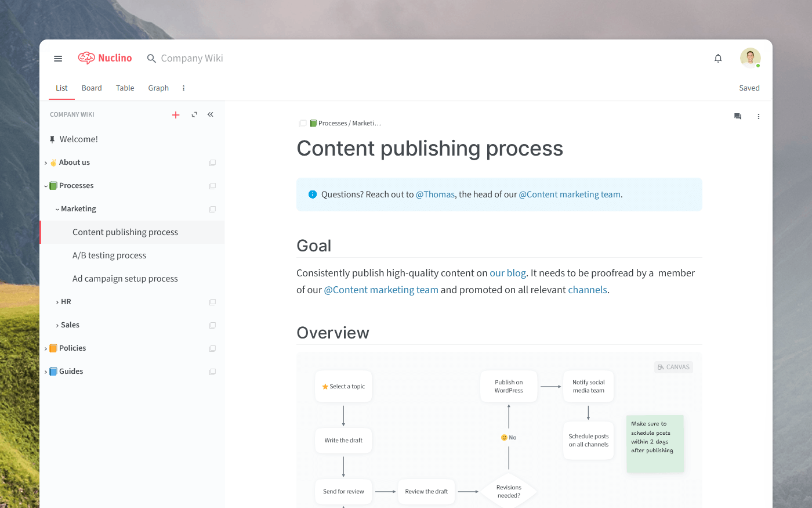
Task: Click the Goal heading
Action: click(314, 246)
